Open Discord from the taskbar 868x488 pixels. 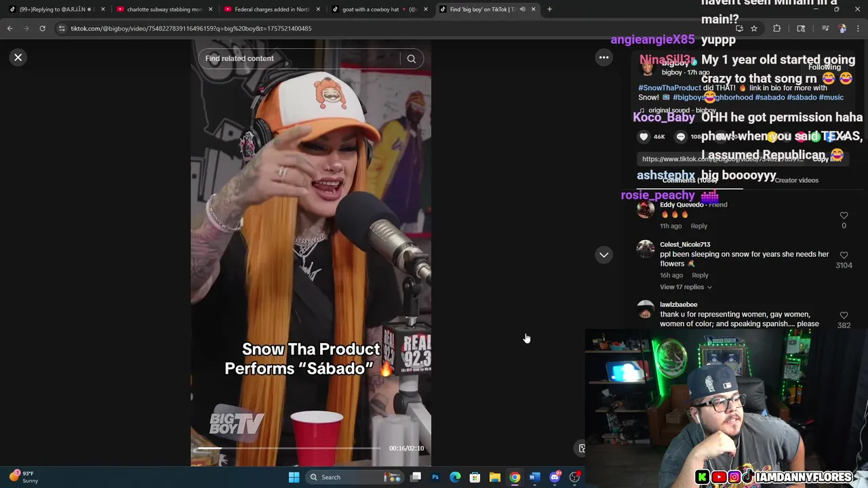555,477
